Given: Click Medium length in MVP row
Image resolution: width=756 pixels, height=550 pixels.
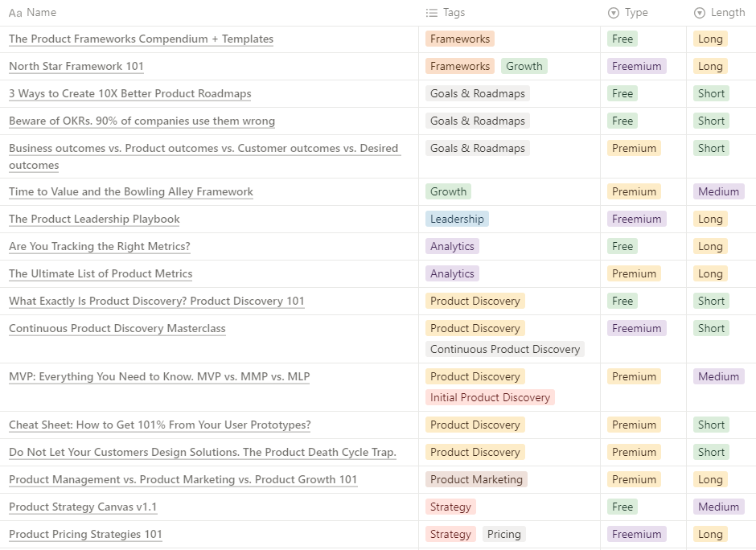Looking at the screenshot, I should [718, 377].
